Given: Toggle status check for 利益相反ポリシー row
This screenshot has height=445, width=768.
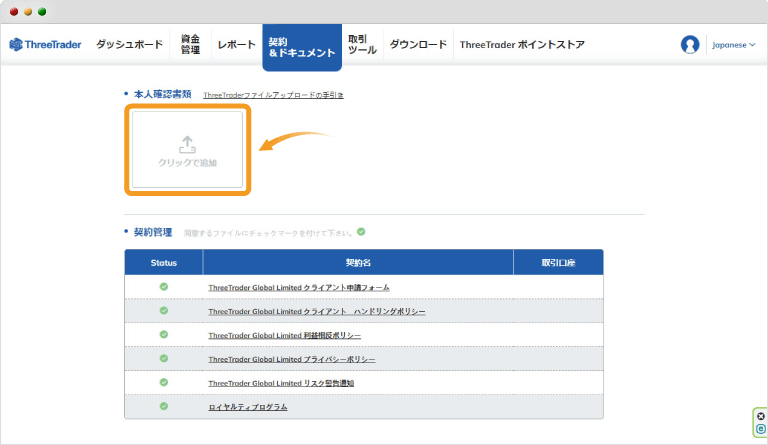Looking at the screenshot, I should point(164,334).
